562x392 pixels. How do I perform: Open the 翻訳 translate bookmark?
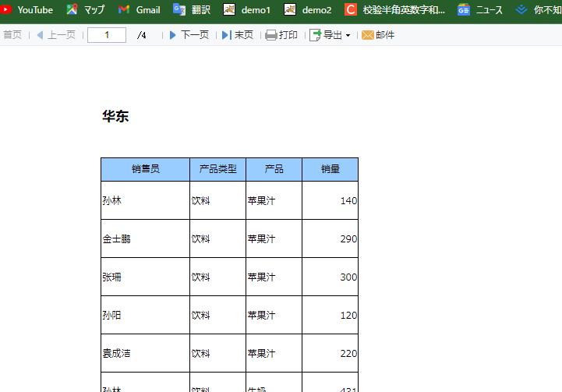coord(192,9)
